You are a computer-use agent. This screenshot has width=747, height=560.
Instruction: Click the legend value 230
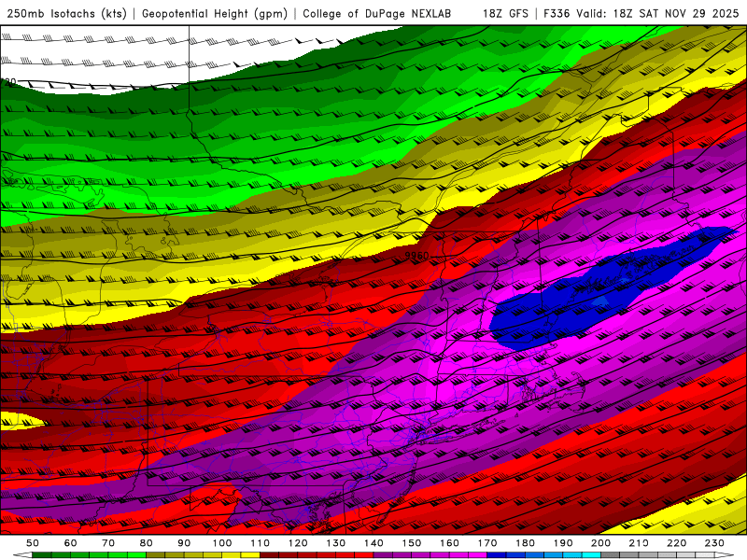click(x=714, y=543)
